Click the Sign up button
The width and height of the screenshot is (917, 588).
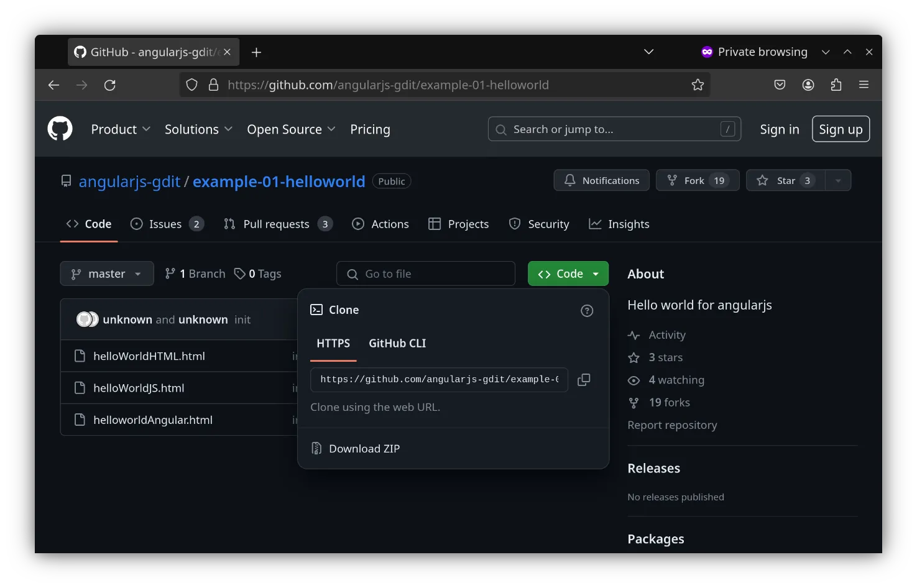click(x=841, y=129)
